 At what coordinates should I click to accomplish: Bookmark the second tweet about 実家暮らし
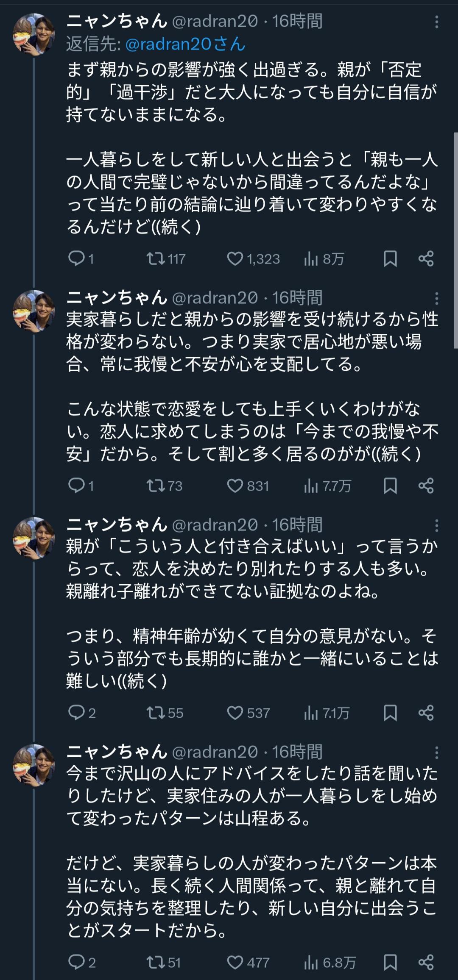[390, 486]
